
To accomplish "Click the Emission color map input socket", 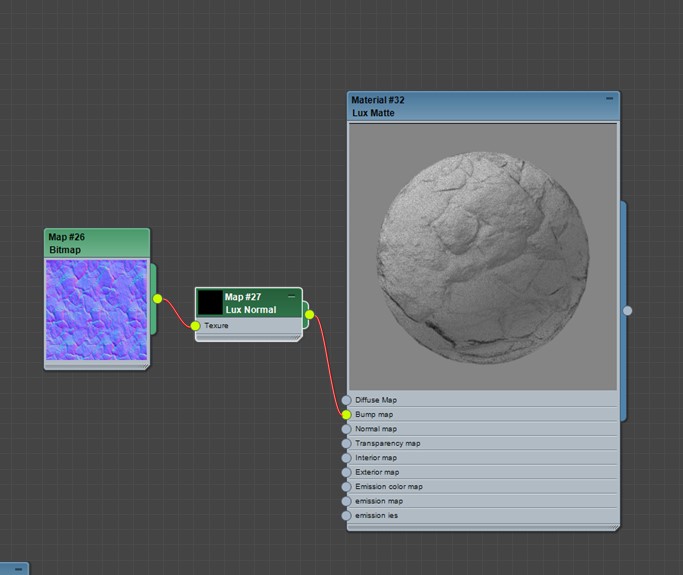I will [x=347, y=487].
